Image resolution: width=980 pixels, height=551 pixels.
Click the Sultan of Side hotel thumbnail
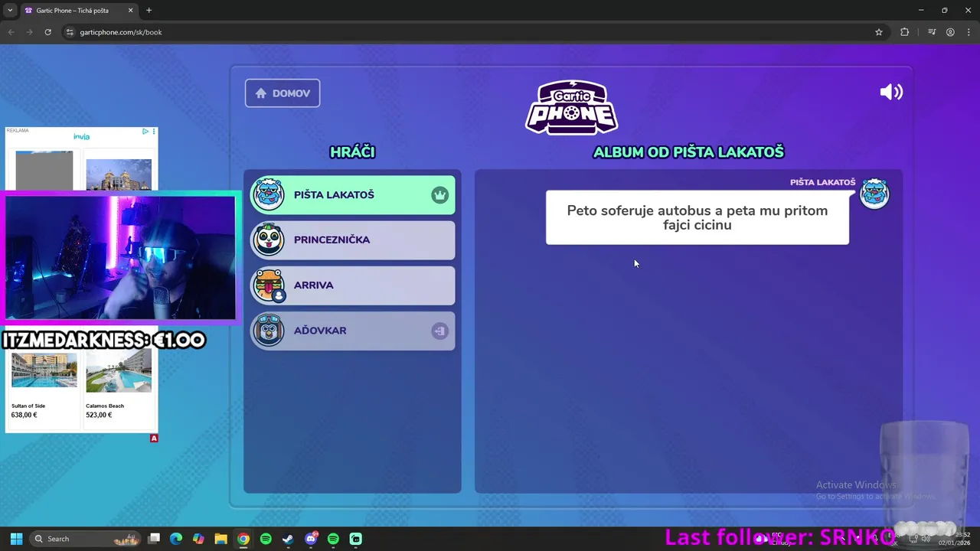44,371
